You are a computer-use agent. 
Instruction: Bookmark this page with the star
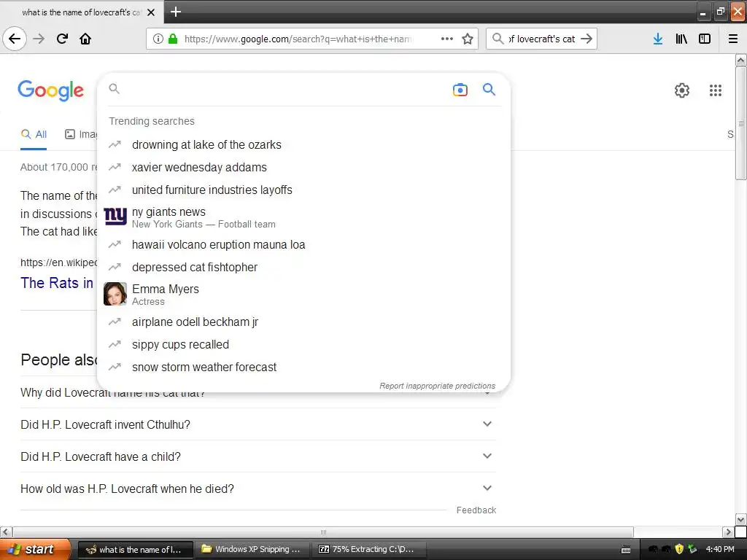click(468, 39)
